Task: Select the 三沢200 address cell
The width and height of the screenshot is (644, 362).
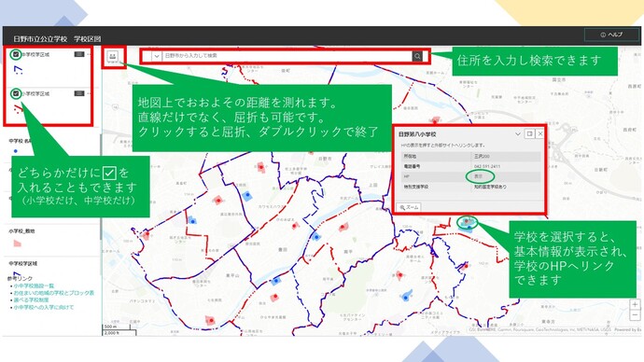Action: (506, 157)
